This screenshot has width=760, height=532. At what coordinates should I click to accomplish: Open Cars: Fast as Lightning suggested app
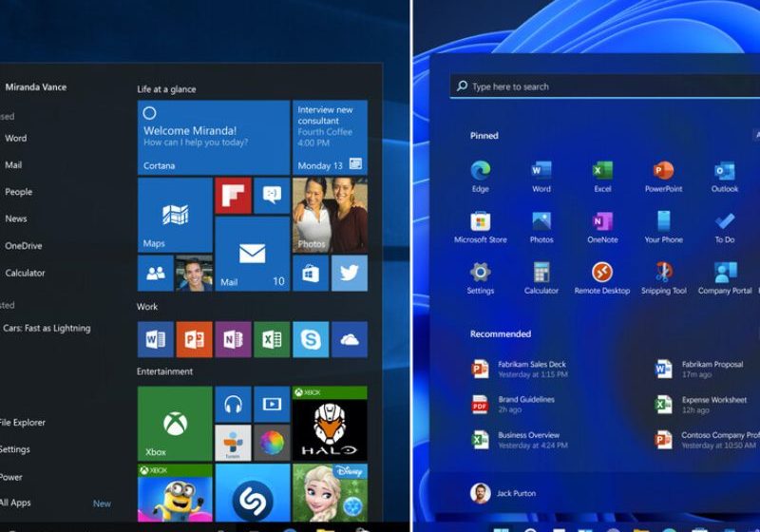47,328
